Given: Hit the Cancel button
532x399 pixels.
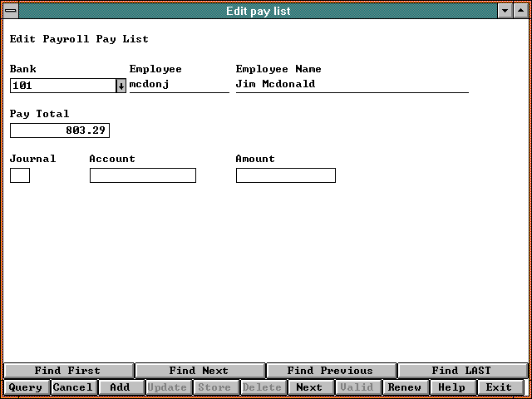Looking at the screenshot, I should coord(73,387).
